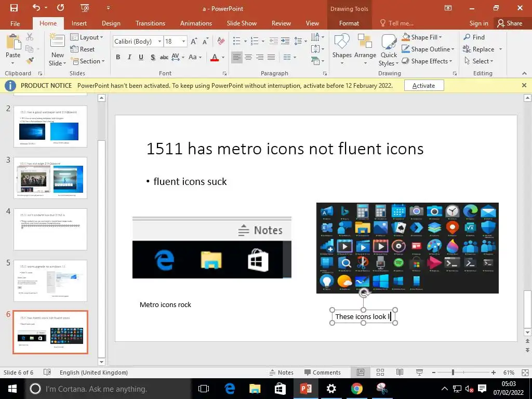The image size is (532, 399).
Task: Increase font size with the large A icon
Action: click(x=194, y=42)
